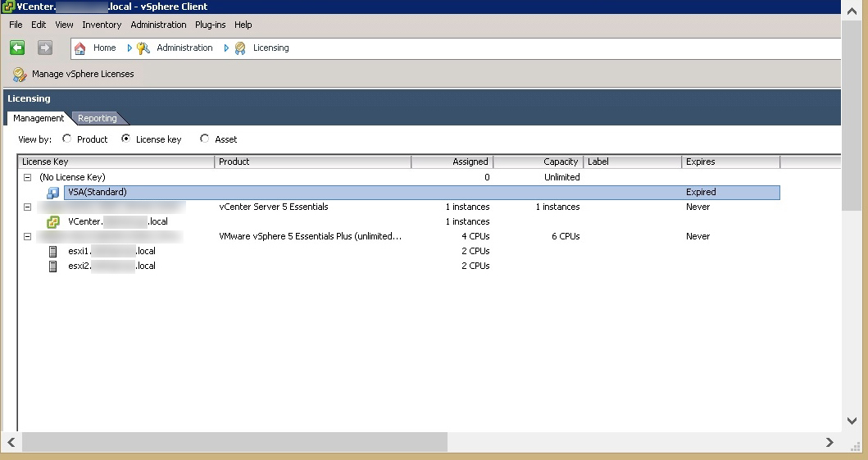Sort by Label column header
The image size is (868, 460).
632,162
